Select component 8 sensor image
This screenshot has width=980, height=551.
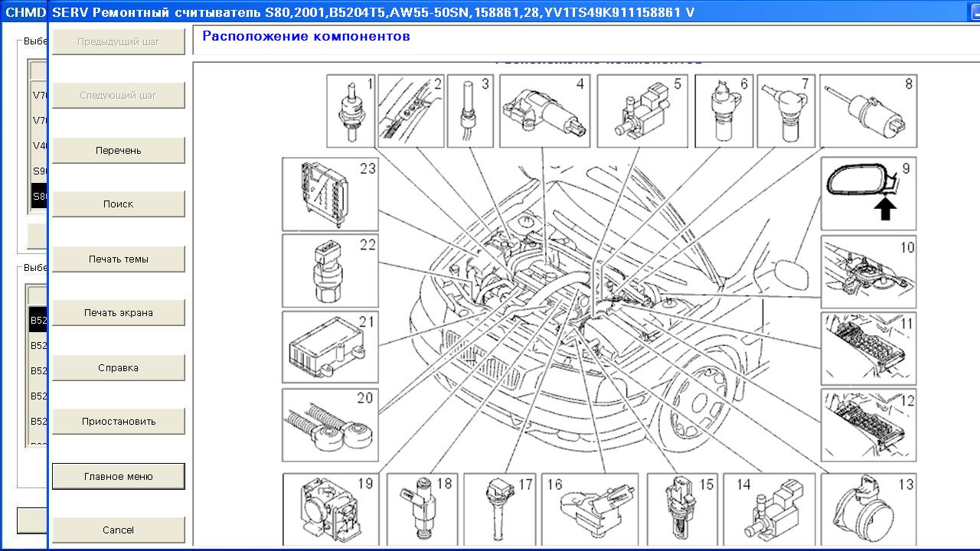(868, 111)
